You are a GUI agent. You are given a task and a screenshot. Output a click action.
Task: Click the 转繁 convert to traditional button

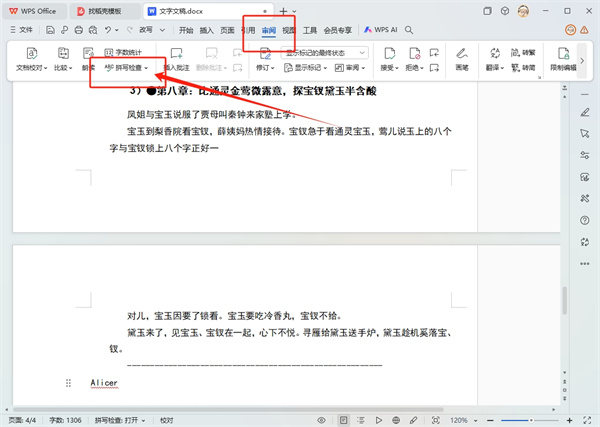[x=529, y=50]
